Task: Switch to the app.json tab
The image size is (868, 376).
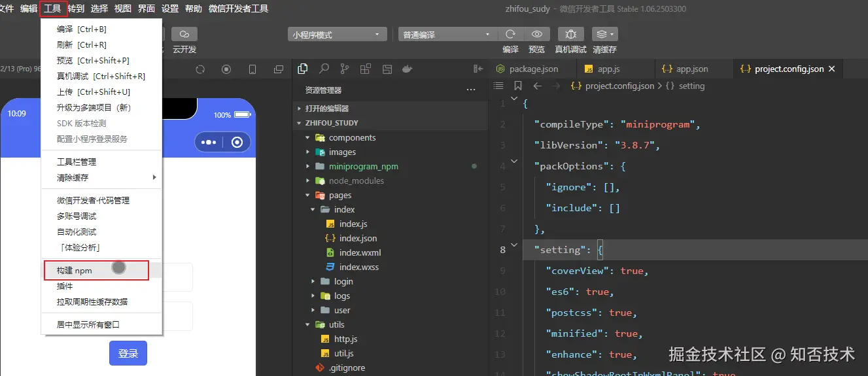Action: (x=691, y=69)
